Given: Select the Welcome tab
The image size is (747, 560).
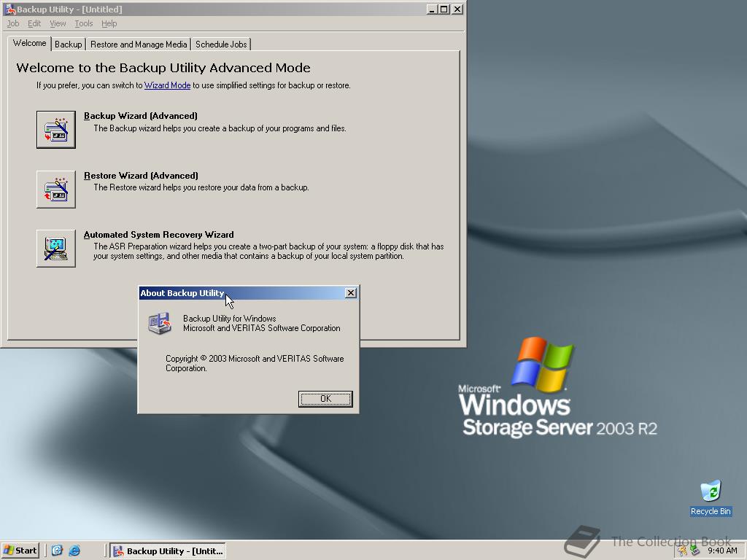Looking at the screenshot, I should pos(29,43).
